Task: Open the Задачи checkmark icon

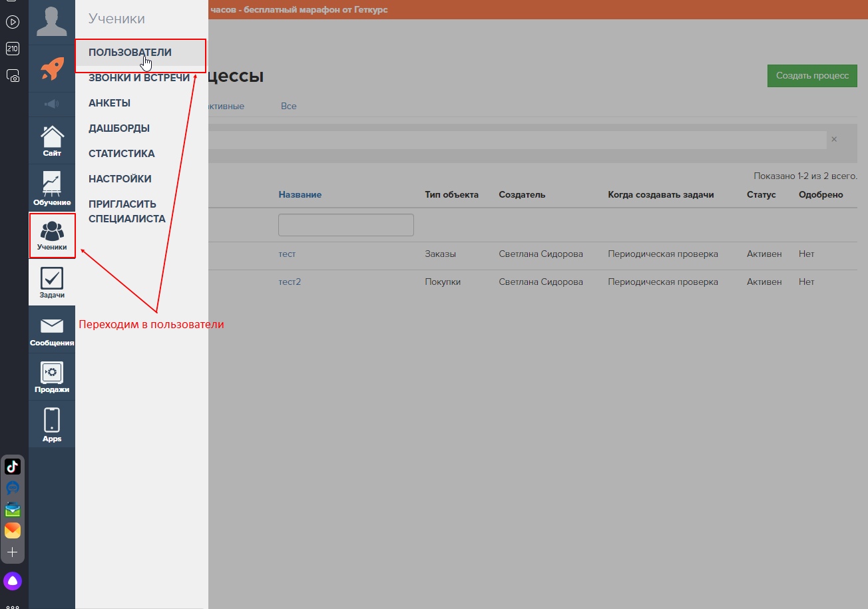Action: coord(52,282)
